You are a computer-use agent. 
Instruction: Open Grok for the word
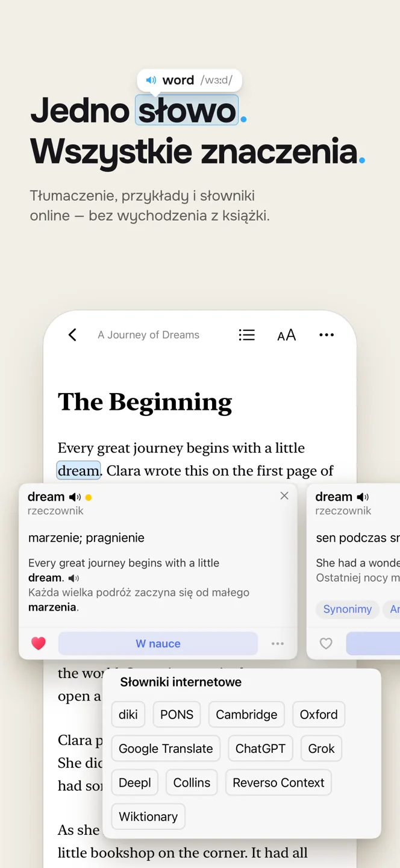click(321, 749)
